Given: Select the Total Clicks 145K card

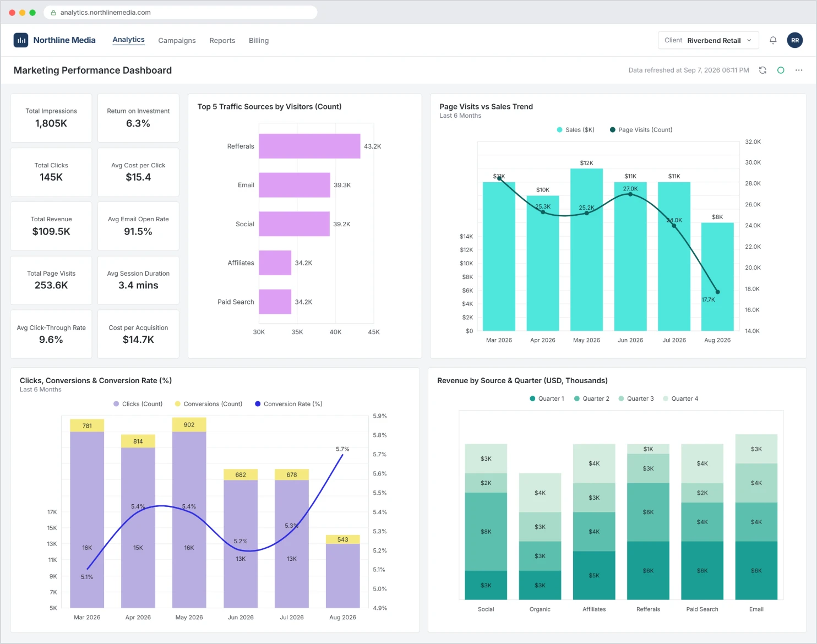Looking at the screenshot, I should (51, 172).
